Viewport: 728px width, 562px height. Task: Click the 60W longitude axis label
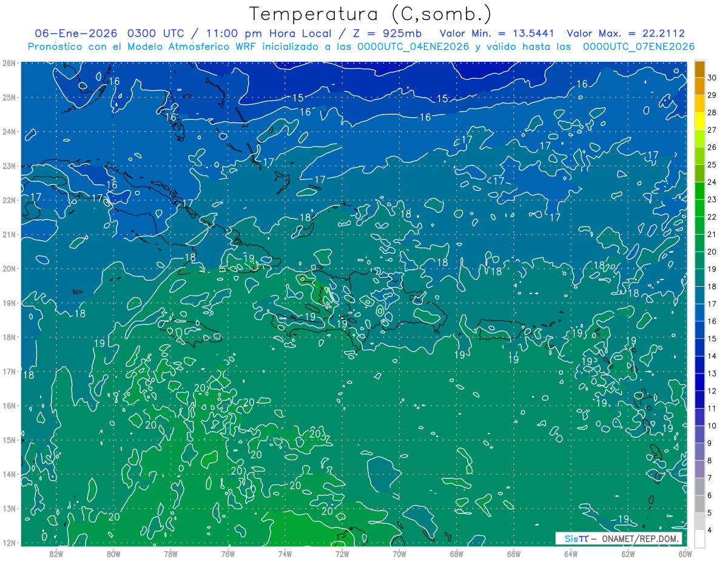[x=685, y=554]
